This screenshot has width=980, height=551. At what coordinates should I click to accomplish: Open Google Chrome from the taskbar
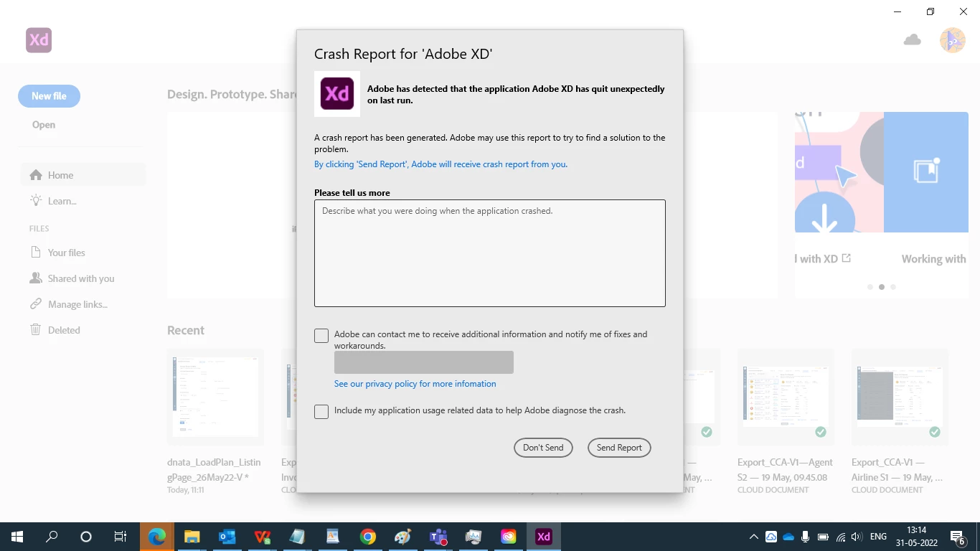(x=368, y=537)
